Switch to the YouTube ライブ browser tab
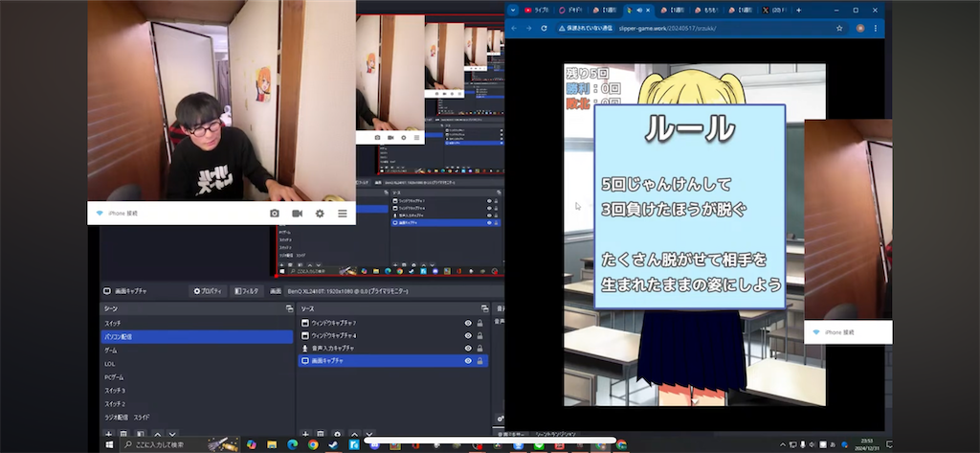This screenshot has height=453, width=980. pyautogui.click(x=537, y=10)
